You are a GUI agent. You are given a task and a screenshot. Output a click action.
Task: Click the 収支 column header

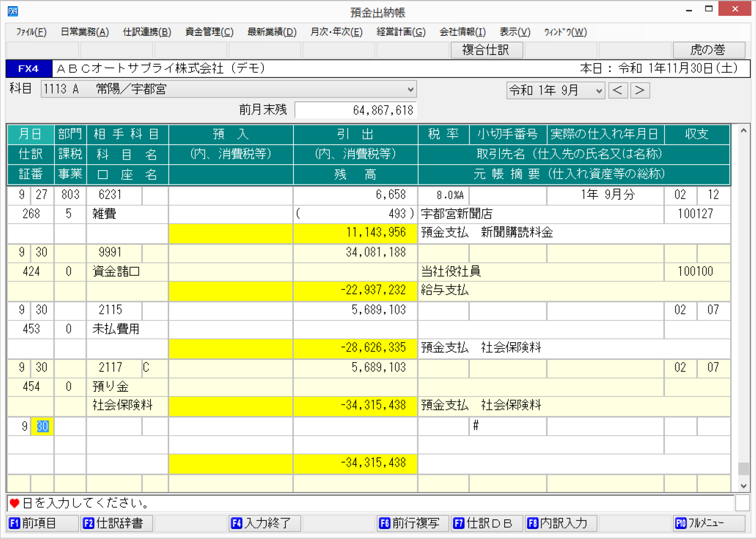(697, 134)
